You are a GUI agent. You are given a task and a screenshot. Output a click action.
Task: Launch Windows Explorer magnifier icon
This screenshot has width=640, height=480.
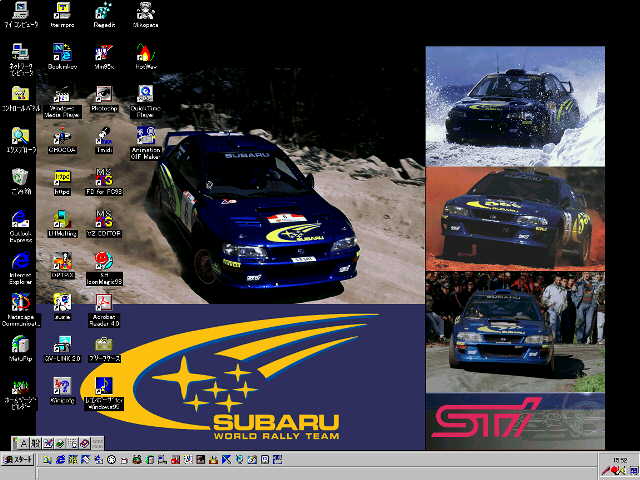[x=19, y=135]
